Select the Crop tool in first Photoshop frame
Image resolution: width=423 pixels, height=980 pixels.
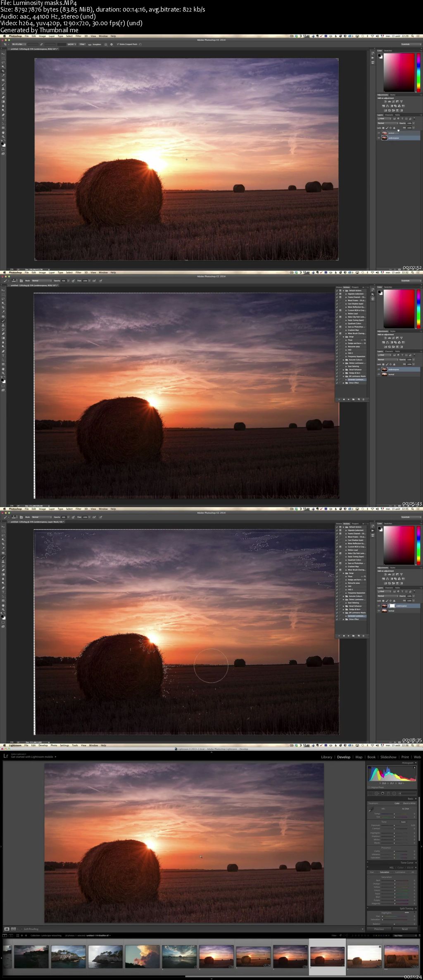pos(3,71)
